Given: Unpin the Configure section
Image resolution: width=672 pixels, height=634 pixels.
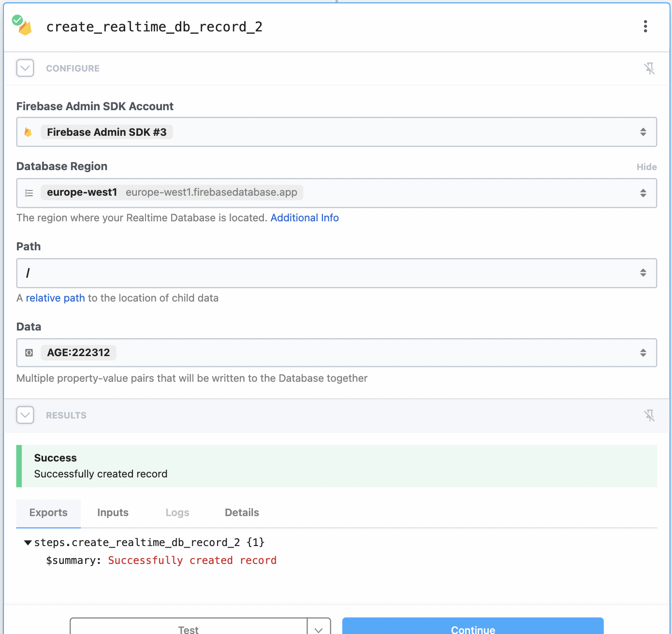Looking at the screenshot, I should 650,68.
